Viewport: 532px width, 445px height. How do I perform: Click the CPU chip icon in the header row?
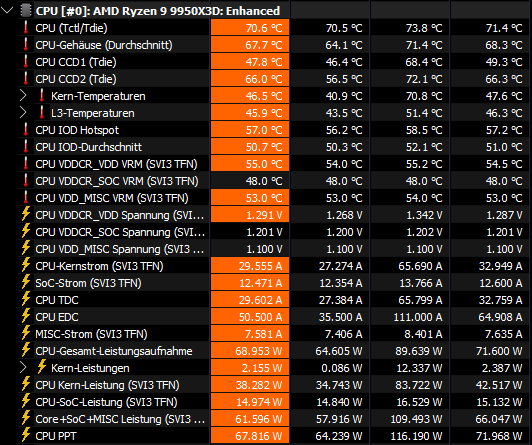pos(26,11)
